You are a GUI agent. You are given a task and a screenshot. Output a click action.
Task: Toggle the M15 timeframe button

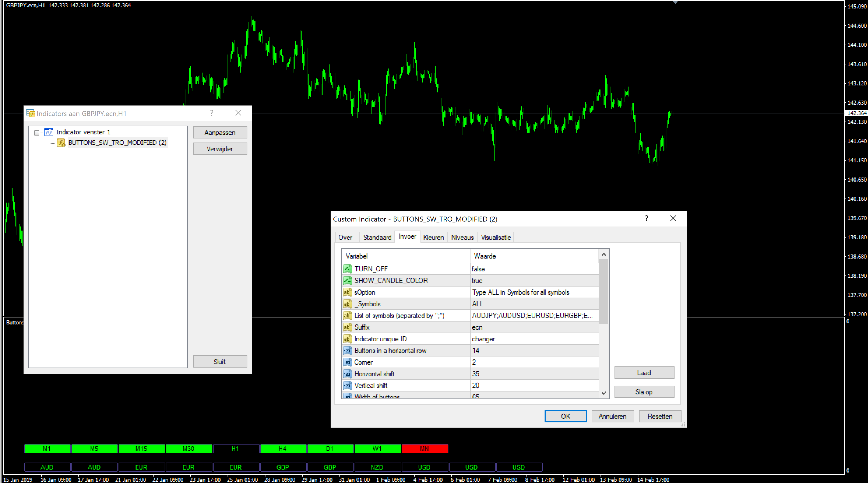pyautogui.click(x=141, y=449)
